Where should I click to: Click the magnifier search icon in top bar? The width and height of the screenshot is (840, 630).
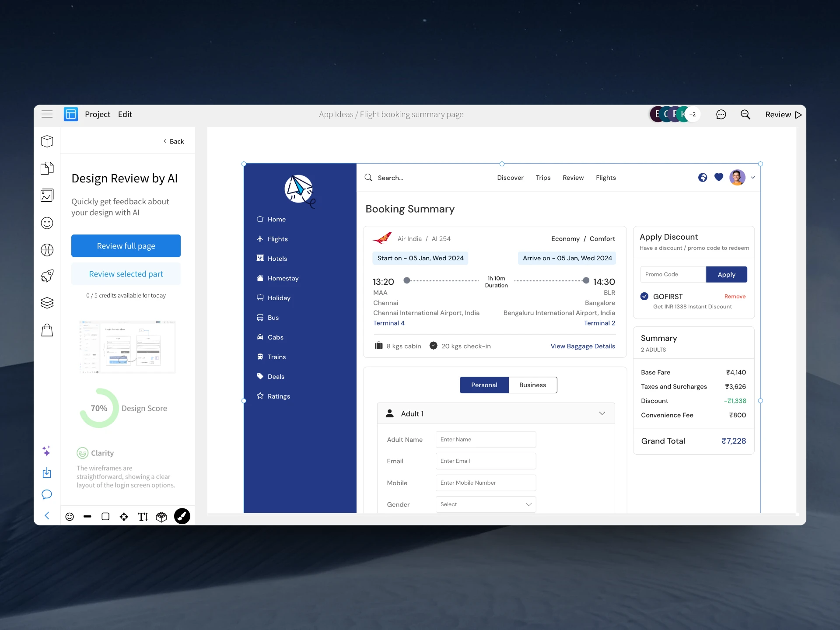745,115
